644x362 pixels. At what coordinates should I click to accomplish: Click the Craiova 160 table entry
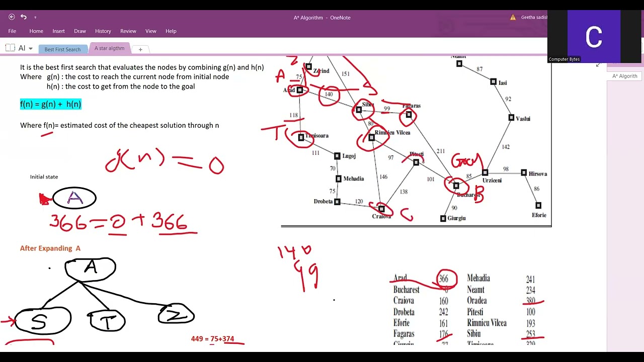(x=421, y=301)
